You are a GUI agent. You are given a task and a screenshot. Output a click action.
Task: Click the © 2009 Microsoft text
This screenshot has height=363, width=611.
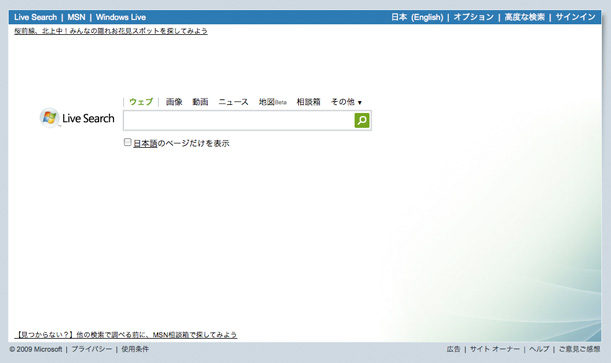pos(36,349)
